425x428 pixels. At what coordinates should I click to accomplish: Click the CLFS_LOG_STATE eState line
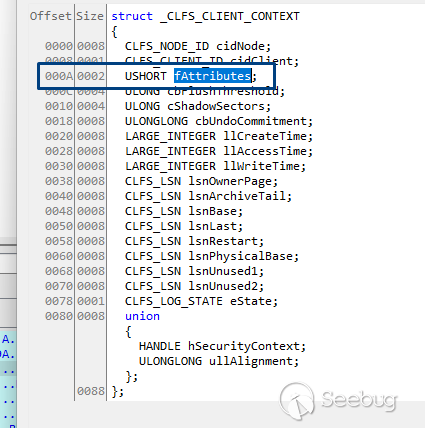pyautogui.click(x=201, y=301)
